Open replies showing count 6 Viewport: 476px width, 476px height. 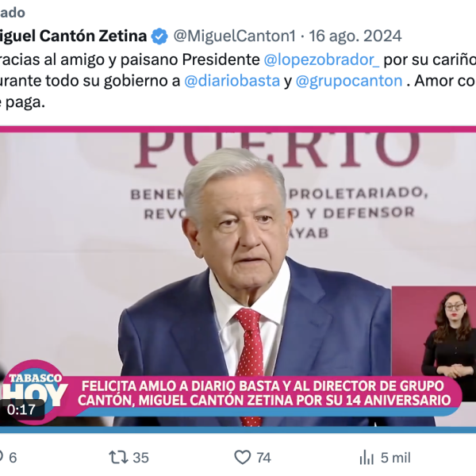[9, 458]
